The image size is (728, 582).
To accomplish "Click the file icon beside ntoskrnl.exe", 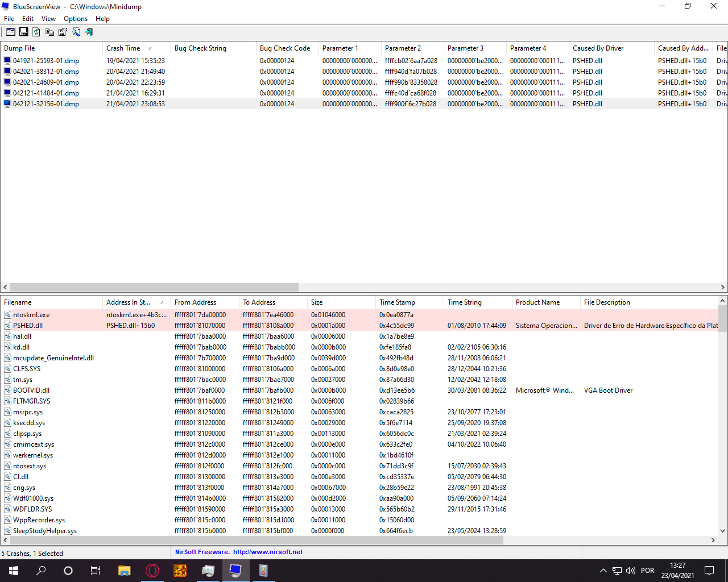I will [x=7, y=314].
